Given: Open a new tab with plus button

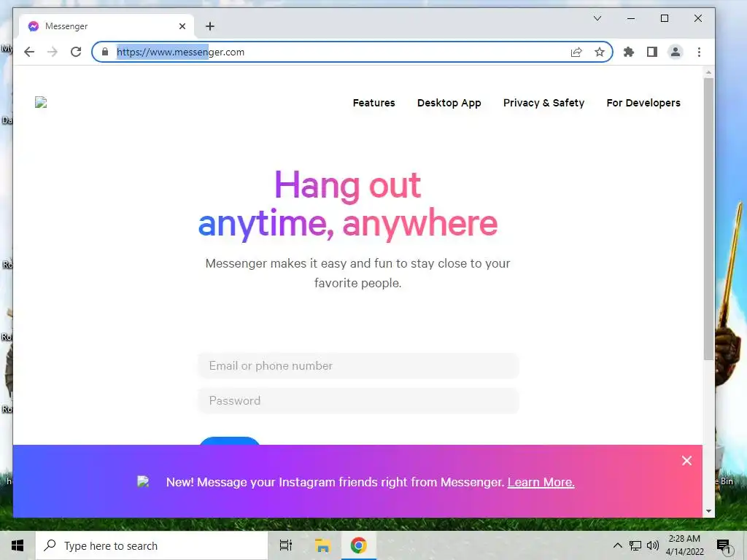Looking at the screenshot, I should point(210,26).
